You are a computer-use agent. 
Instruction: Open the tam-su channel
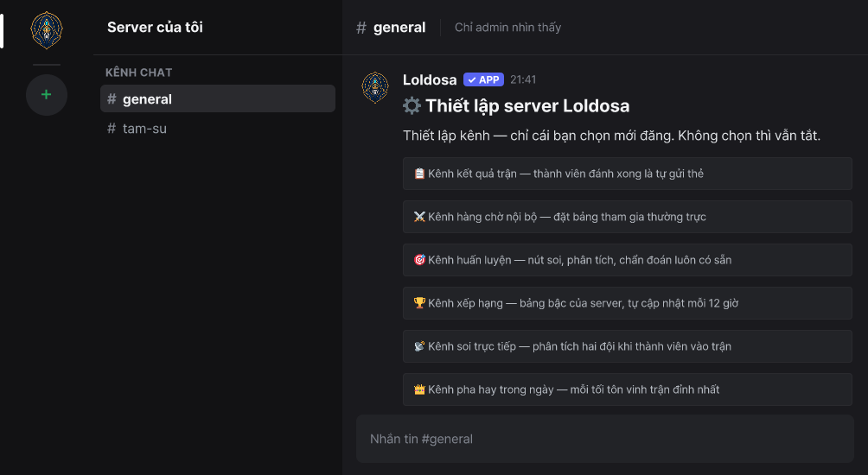(x=218, y=129)
